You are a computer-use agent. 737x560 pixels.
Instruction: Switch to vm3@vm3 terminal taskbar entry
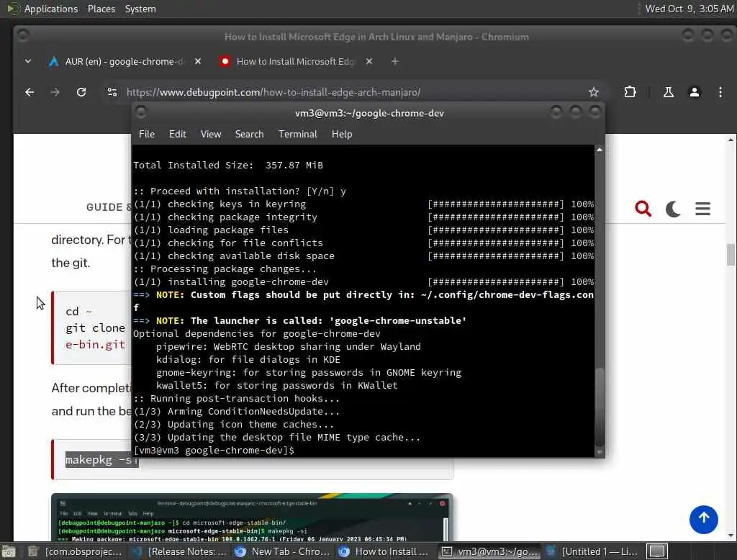[x=489, y=551]
